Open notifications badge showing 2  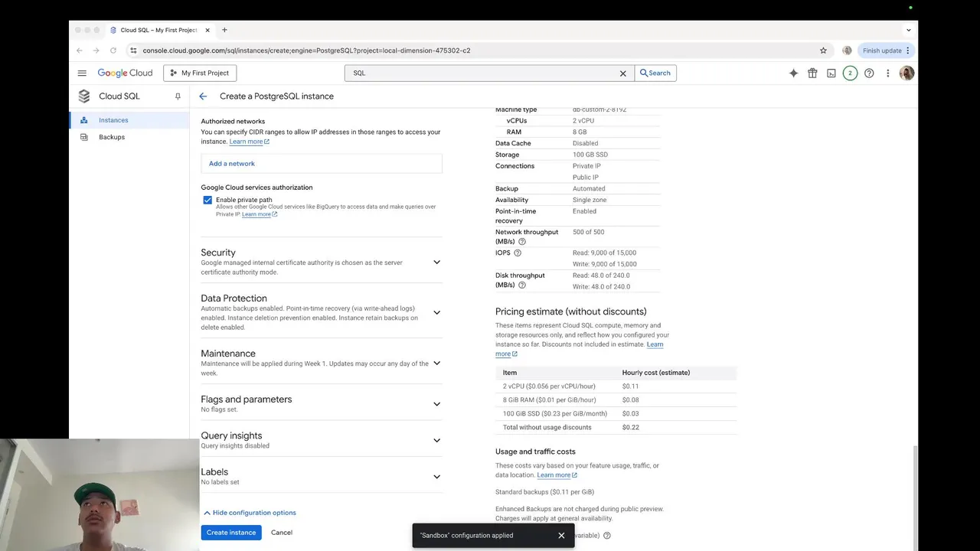pos(850,73)
